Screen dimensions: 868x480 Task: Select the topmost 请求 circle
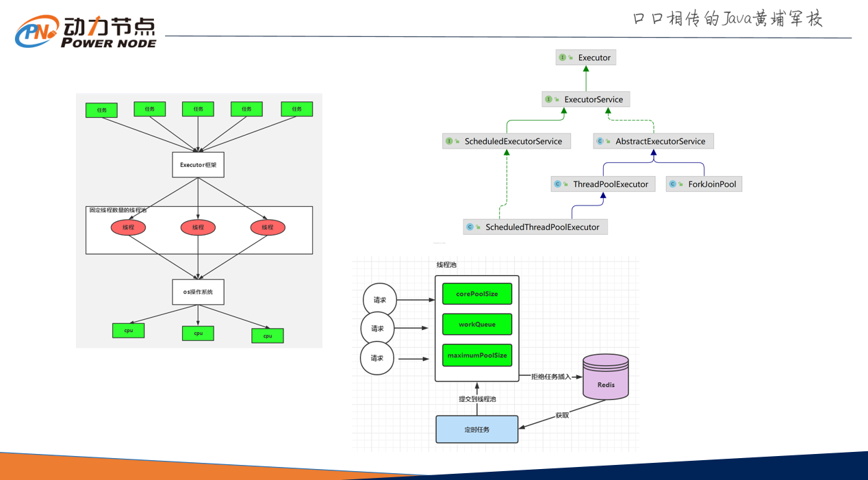coord(380,300)
